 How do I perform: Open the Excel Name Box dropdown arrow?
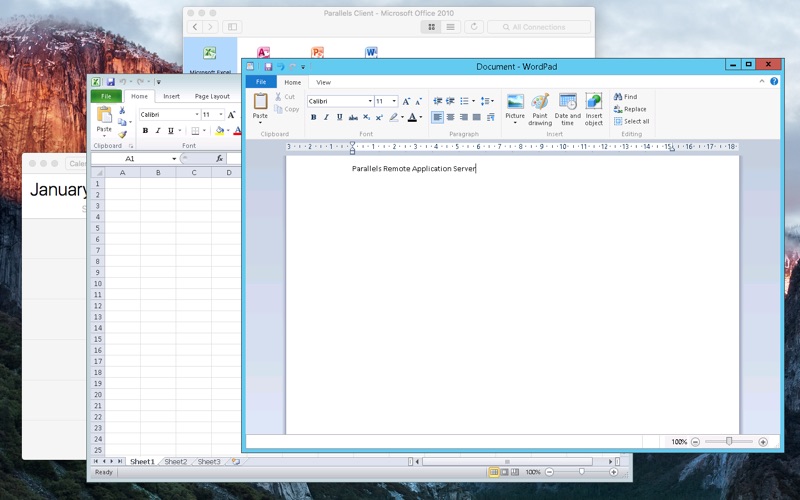coord(174,159)
